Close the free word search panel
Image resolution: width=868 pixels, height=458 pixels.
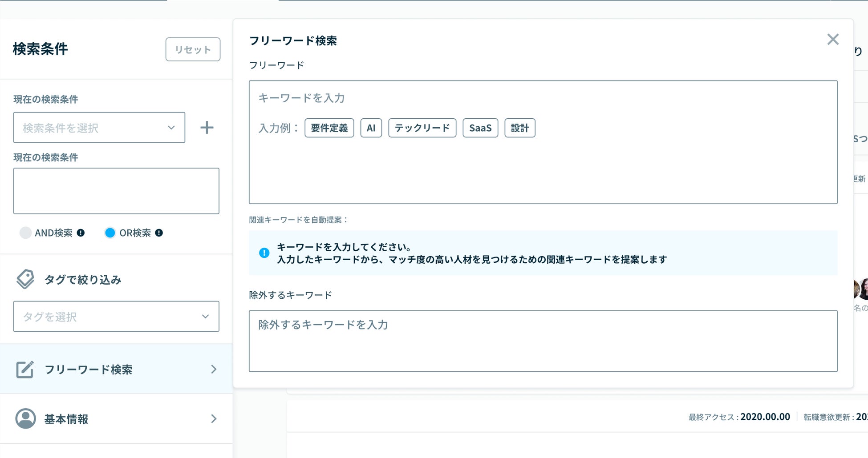[x=832, y=40]
